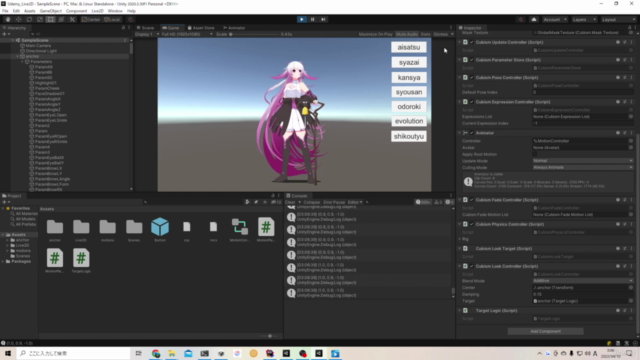This screenshot has height=360, width=640.
Task: Open Cubism Look Controller options menu
Action: [x=631, y=266]
